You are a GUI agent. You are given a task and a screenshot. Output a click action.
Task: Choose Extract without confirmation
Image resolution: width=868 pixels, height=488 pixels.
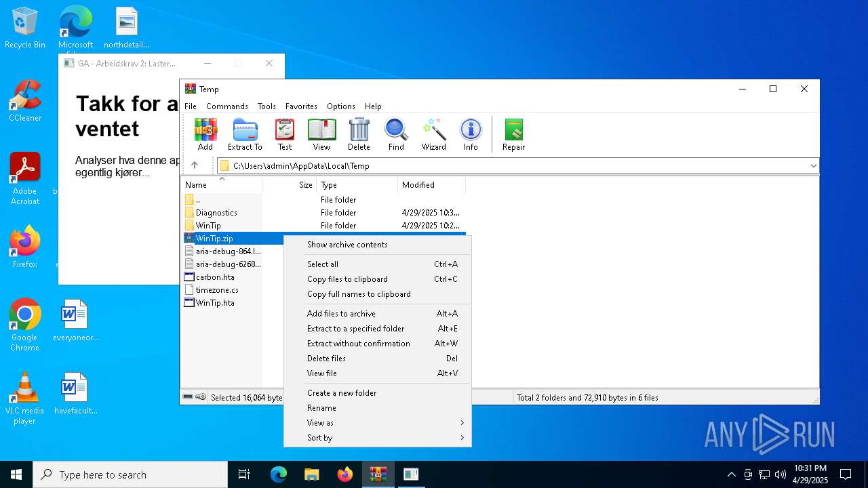pos(377,344)
